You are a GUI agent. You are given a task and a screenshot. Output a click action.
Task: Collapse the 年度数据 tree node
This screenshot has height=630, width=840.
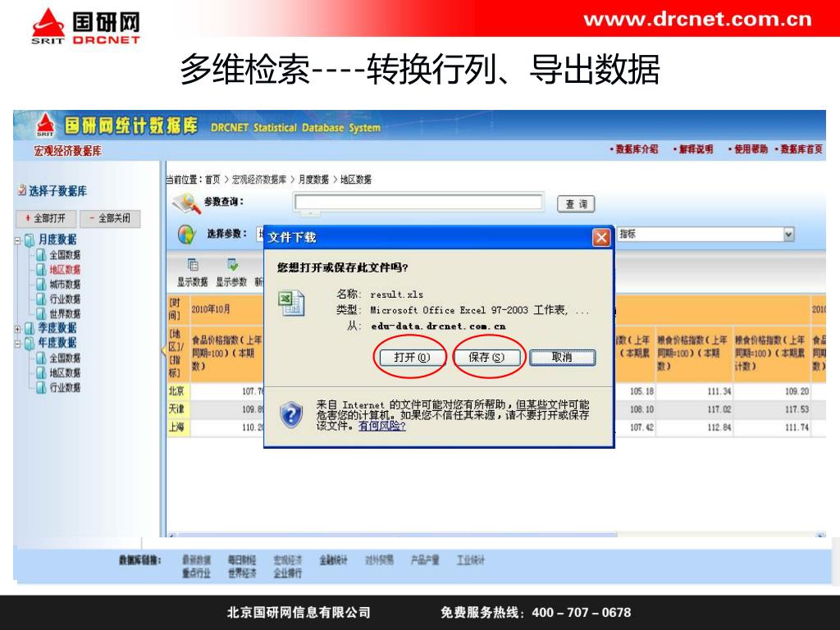[18, 344]
